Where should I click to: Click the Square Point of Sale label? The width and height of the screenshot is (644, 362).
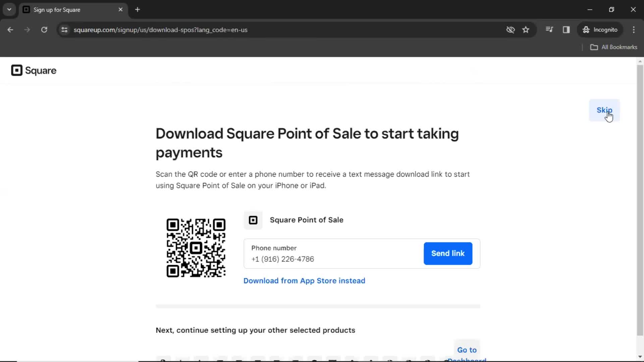point(307,220)
